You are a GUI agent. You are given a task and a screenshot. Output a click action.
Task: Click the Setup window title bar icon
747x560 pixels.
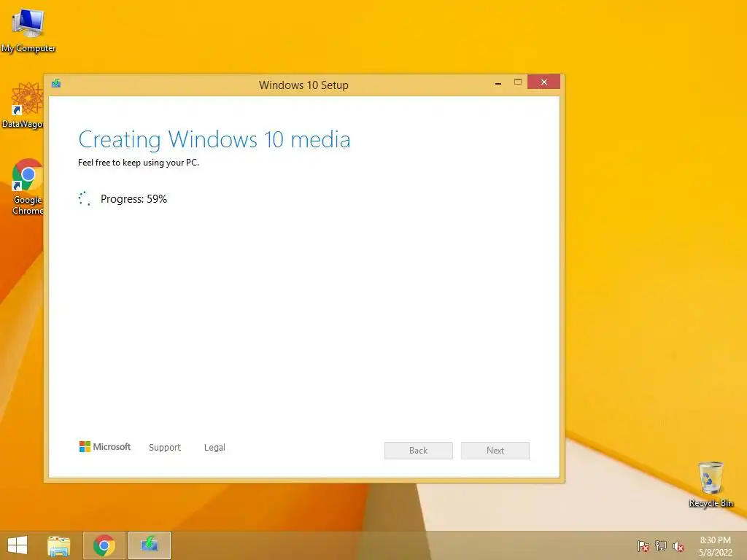56,84
